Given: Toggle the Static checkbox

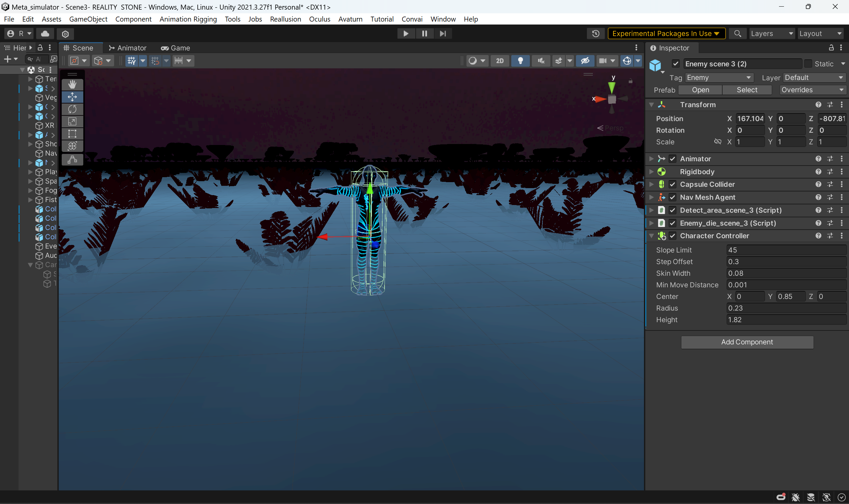Looking at the screenshot, I should (808, 64).
